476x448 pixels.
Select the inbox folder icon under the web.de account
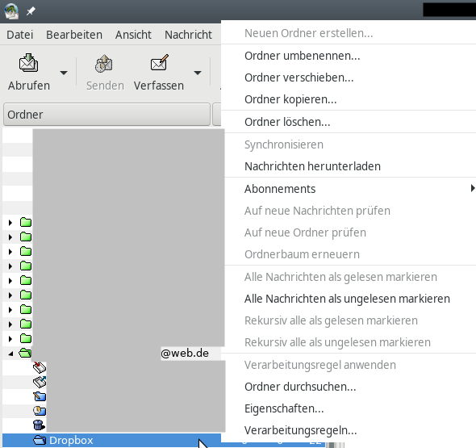point(40,367)
